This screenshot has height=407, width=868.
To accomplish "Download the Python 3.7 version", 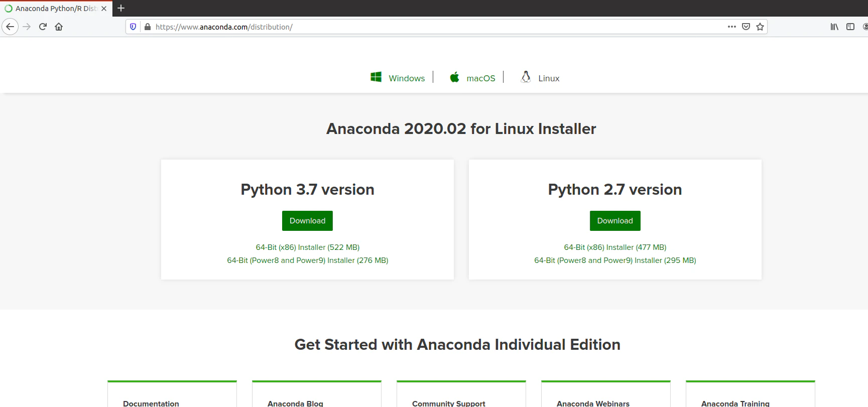I will click(307, 221).
